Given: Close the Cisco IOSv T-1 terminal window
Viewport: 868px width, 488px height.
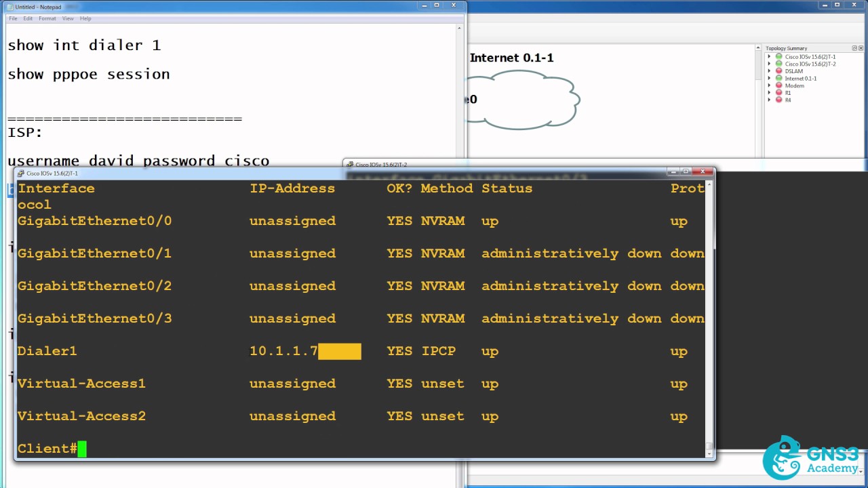Looking at the screenshot, I should [x=703, y=172].
